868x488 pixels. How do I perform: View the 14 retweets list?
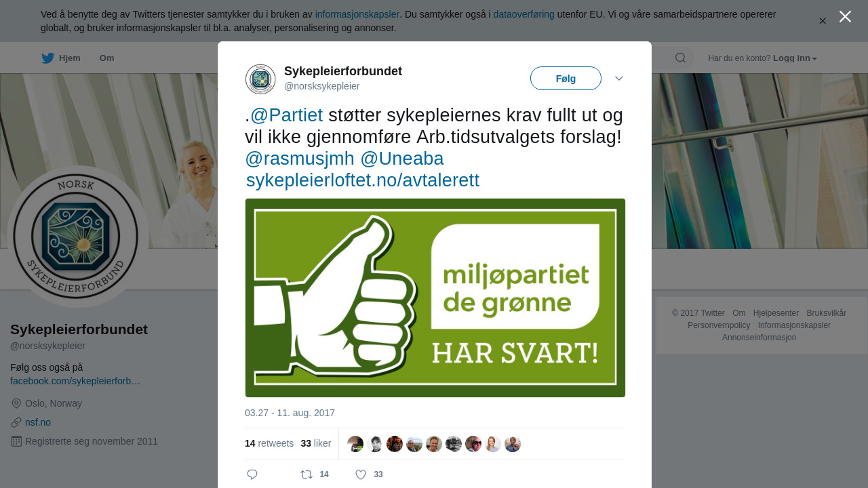[269, 443]
